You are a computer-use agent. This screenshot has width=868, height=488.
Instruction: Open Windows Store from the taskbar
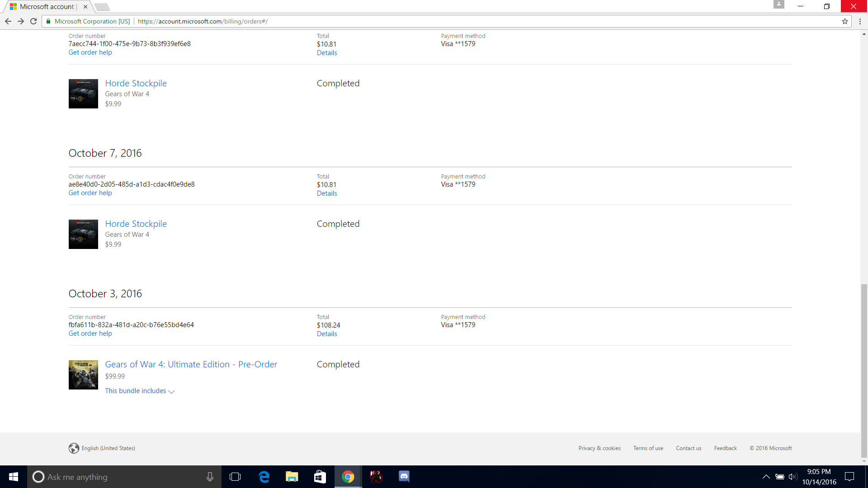320,477
